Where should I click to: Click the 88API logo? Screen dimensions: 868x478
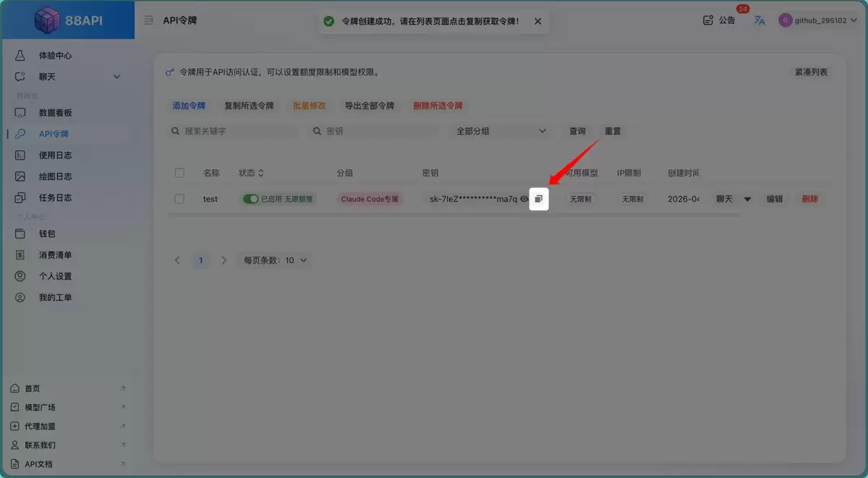(69, 20)
